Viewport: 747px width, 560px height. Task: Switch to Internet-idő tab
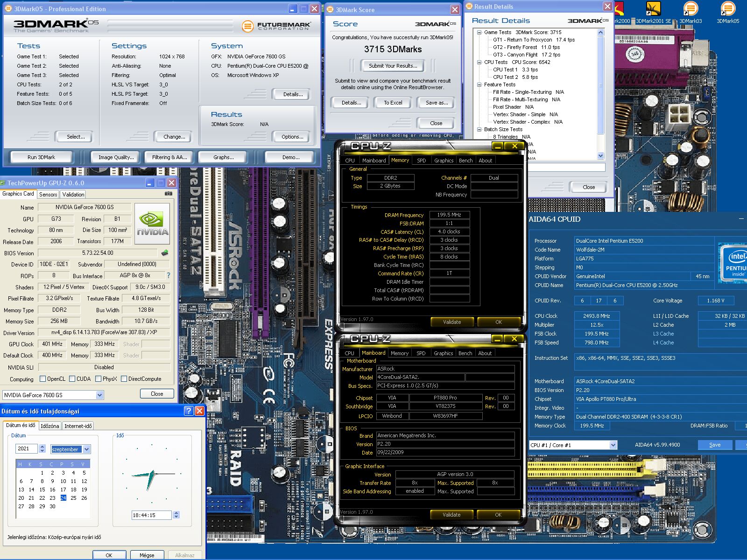tap(78, 426)
